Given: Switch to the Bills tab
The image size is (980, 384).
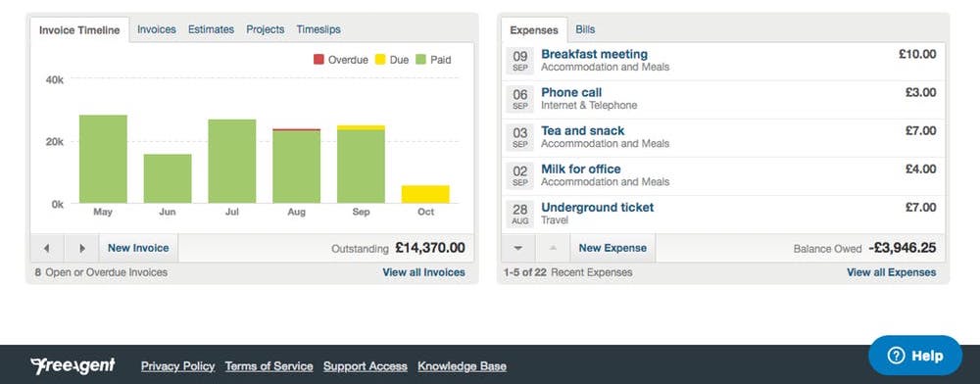Looking at the screenshot, I should click(x=585, y=29).
